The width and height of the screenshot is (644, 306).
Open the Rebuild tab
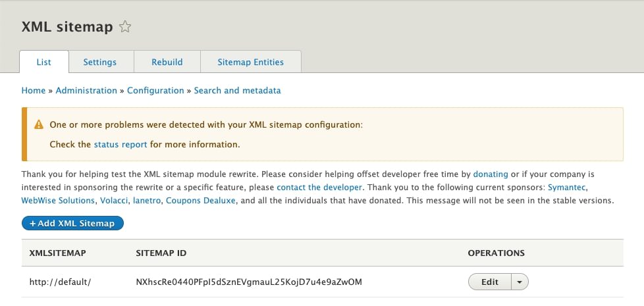coord(167,62)
